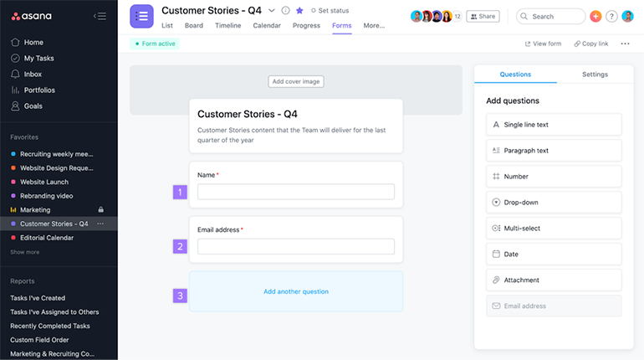
Task: Open the help question mark icon
Action: point(611,16)
